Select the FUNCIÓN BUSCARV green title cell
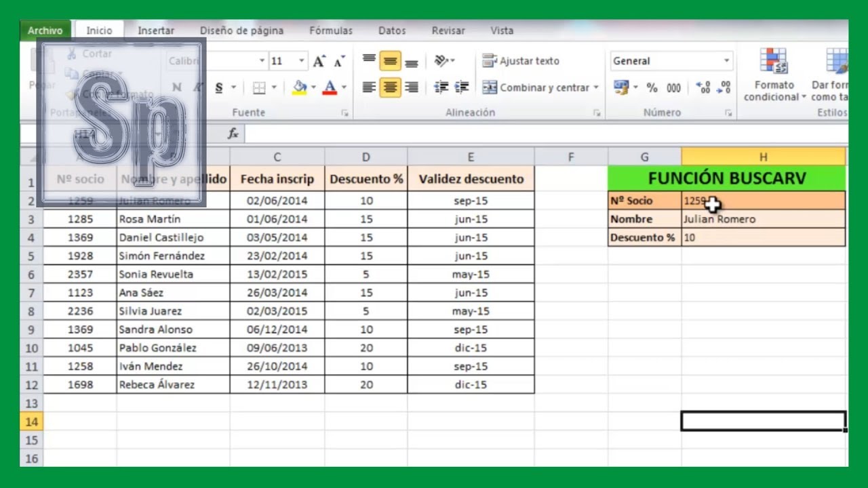868x488 pixels. tap(727, 178)
